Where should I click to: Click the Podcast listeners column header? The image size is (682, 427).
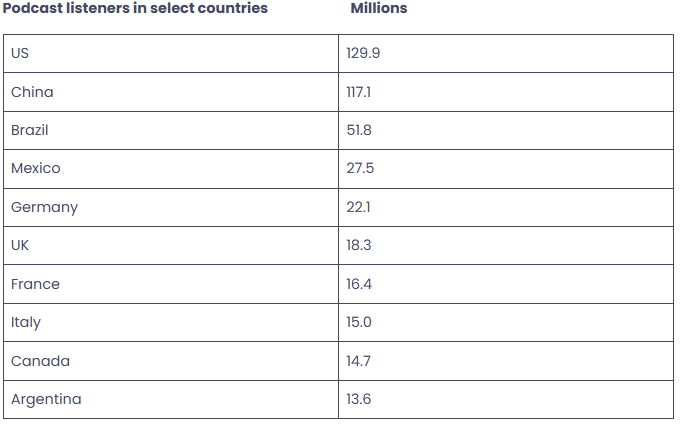pyautogui.click(x=135, y=8)
